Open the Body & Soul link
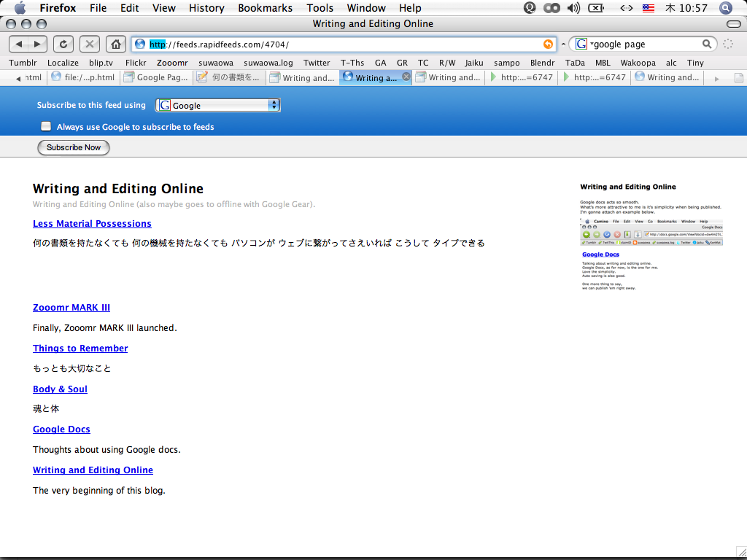Image resolution: width=747 pixels, height=560 pixels. pos(60,389)
